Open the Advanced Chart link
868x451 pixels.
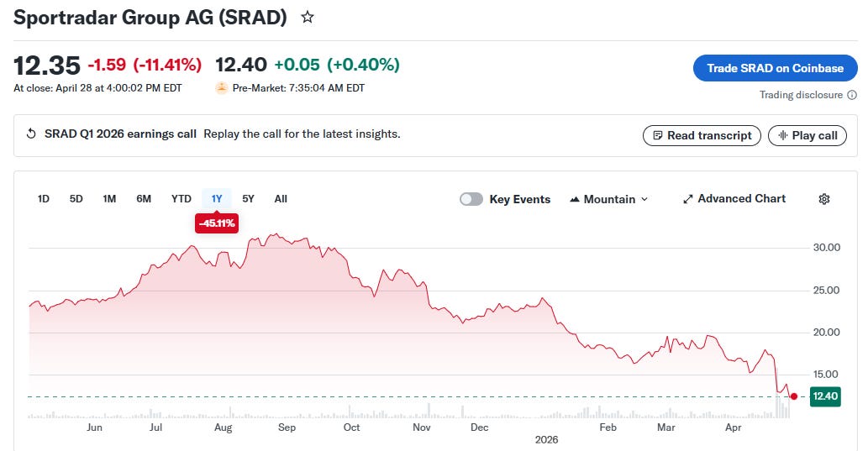(x=734, y=199)
